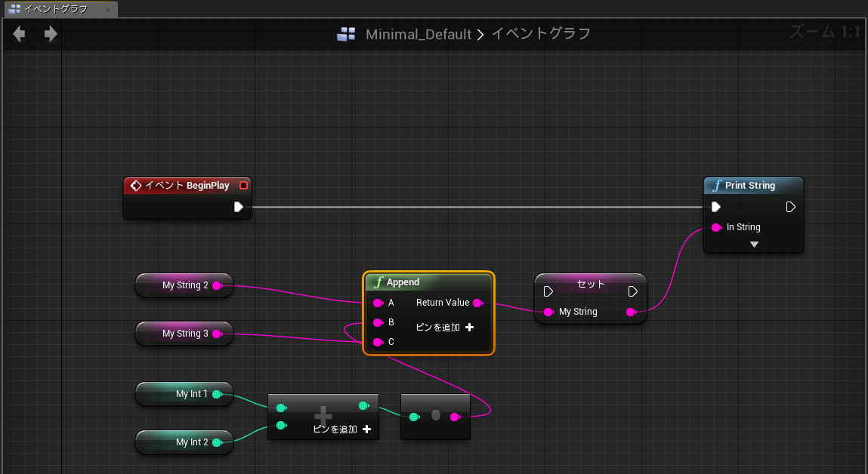Click the セット node exec input pin

[548, 291]
